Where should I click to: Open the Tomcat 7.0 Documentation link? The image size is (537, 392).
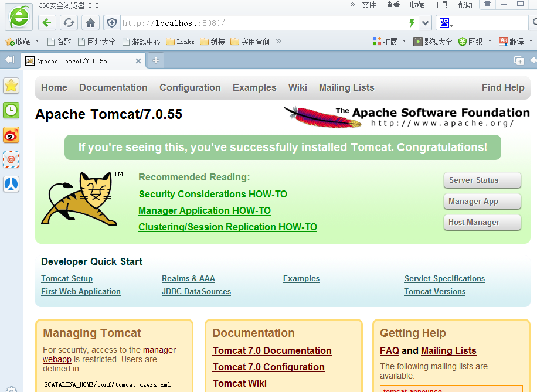(272, 350)
